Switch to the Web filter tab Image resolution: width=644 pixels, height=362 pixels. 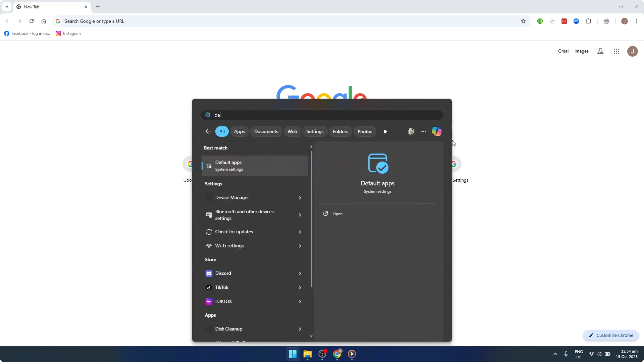[292, 131]
